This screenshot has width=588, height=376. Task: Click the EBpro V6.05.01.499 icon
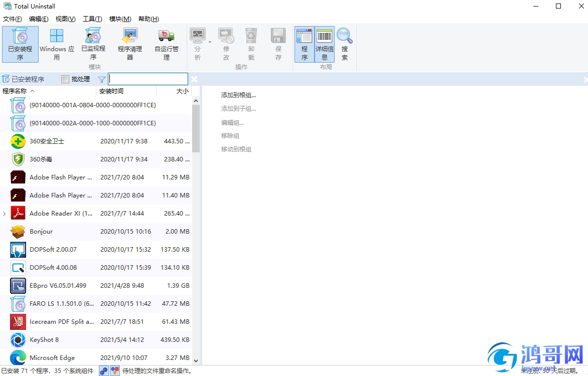[x=18, y=285]
